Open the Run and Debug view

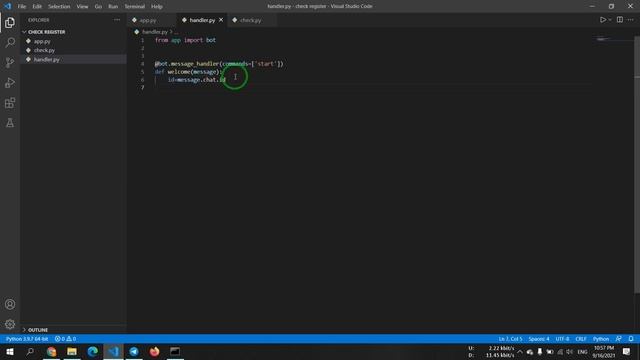coord(10,82)
